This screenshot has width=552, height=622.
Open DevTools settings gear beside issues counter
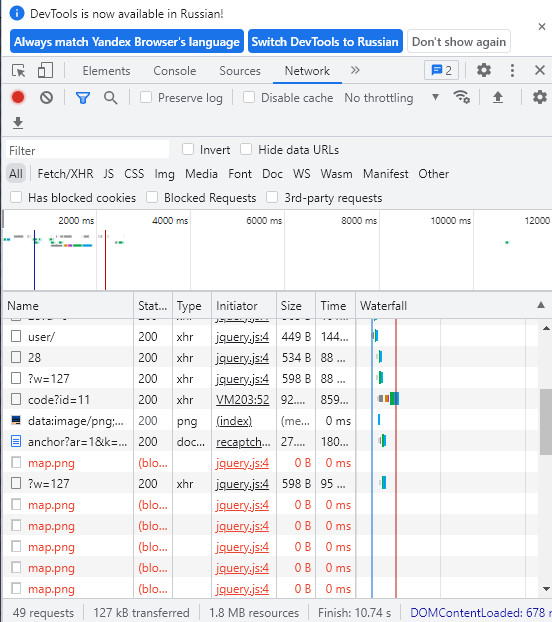[484, 70]
